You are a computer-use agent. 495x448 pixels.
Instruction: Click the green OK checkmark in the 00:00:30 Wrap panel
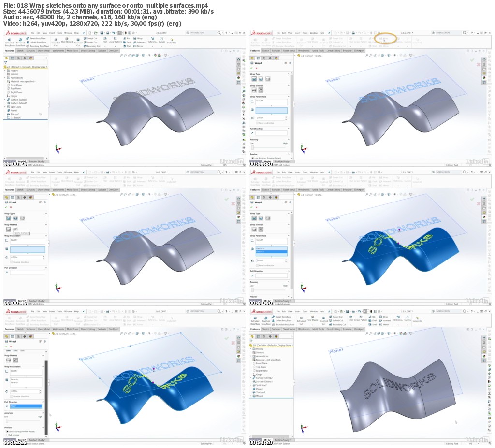(251, 68)
